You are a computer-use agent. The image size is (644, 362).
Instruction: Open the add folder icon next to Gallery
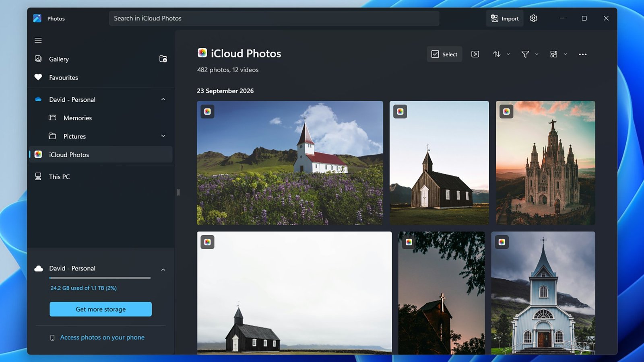point(163,59)
